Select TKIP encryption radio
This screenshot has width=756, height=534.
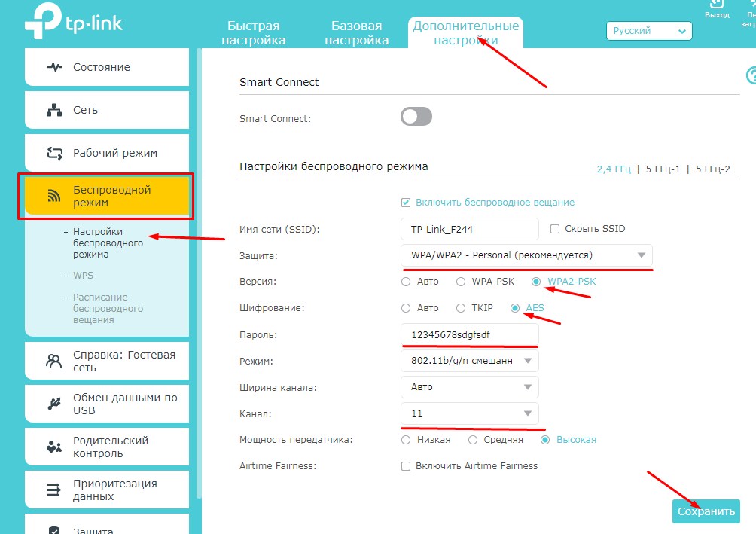pyautogui.click(x=461, y=308)
